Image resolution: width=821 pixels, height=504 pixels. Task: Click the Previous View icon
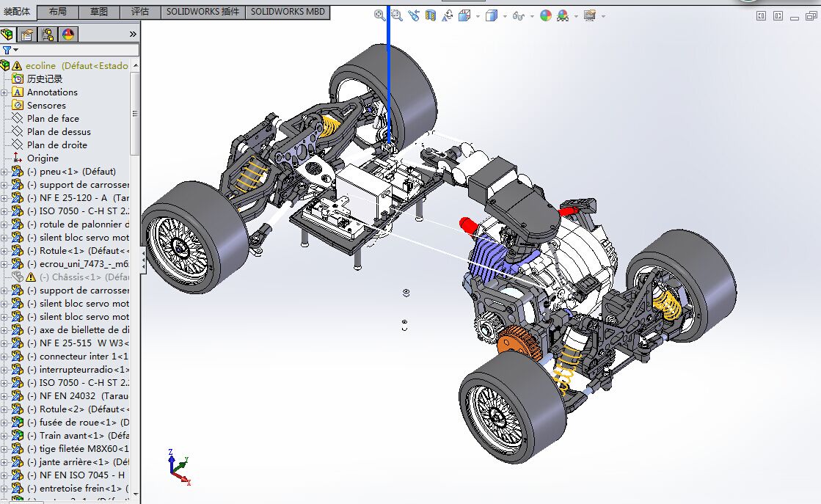(x=414, y=15)
